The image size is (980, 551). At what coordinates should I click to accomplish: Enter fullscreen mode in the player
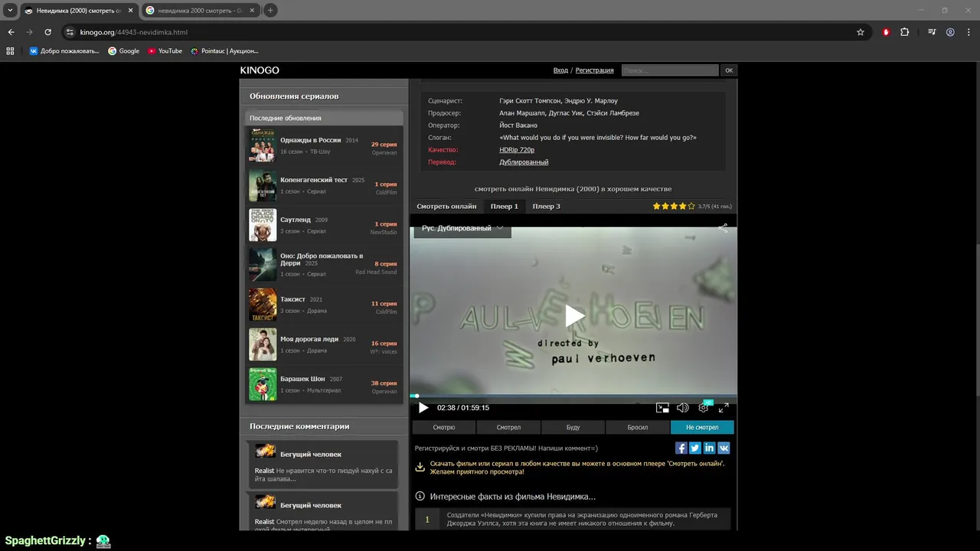pyautogui.click(x=724, y=408)
